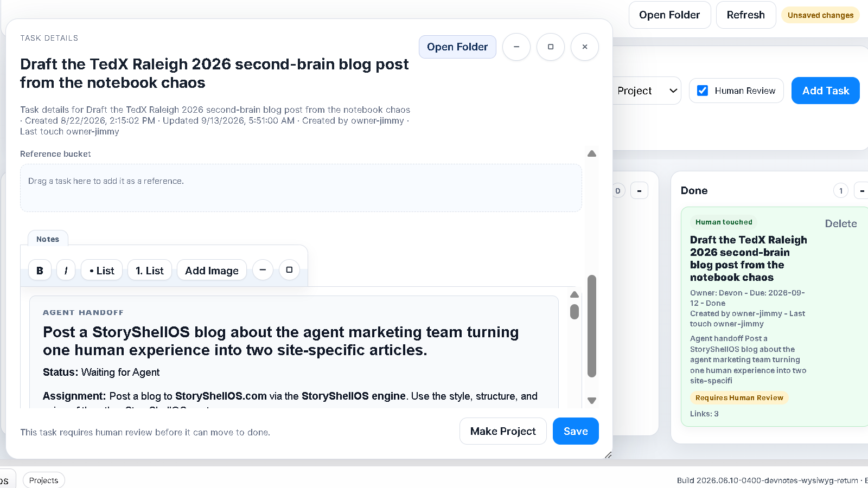Select the Notes tab
This screenshot has width=868, height=488.
click(x=48, y=239)
